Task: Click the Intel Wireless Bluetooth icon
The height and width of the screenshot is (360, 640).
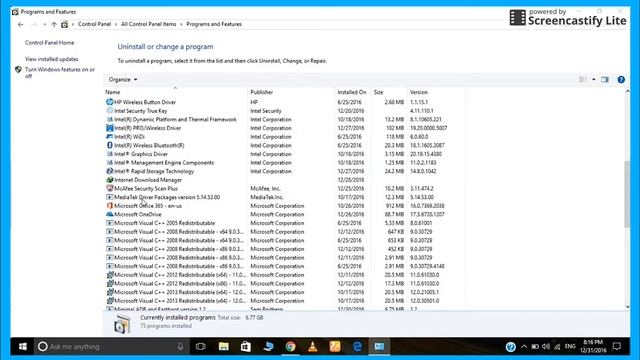Action: click(109, 145)
